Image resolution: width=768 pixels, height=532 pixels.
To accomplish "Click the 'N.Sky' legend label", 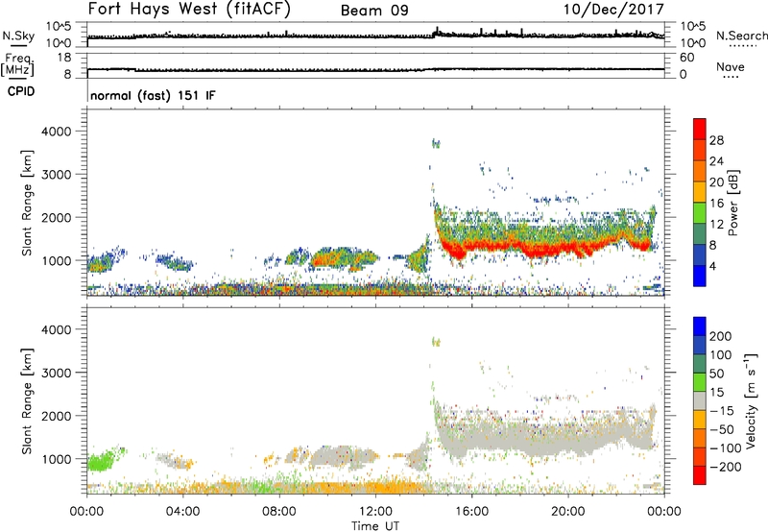I will pyautogui.click(x=18, y=36).
